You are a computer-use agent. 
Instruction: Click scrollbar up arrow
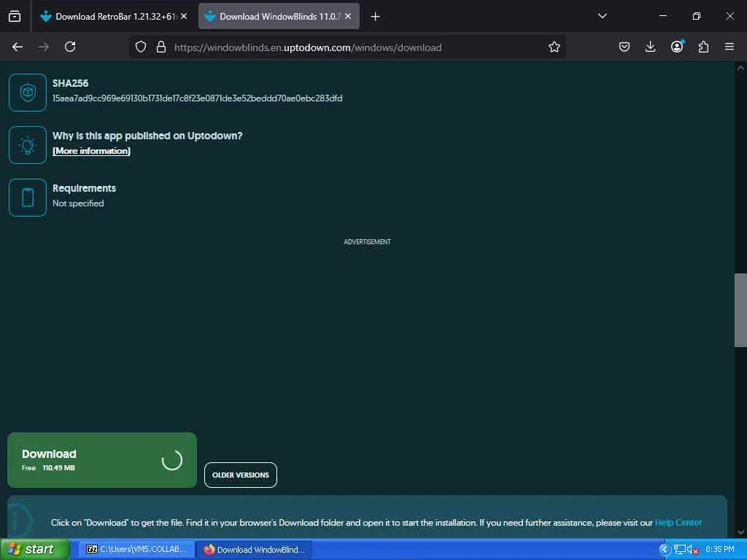click(740, 68)
